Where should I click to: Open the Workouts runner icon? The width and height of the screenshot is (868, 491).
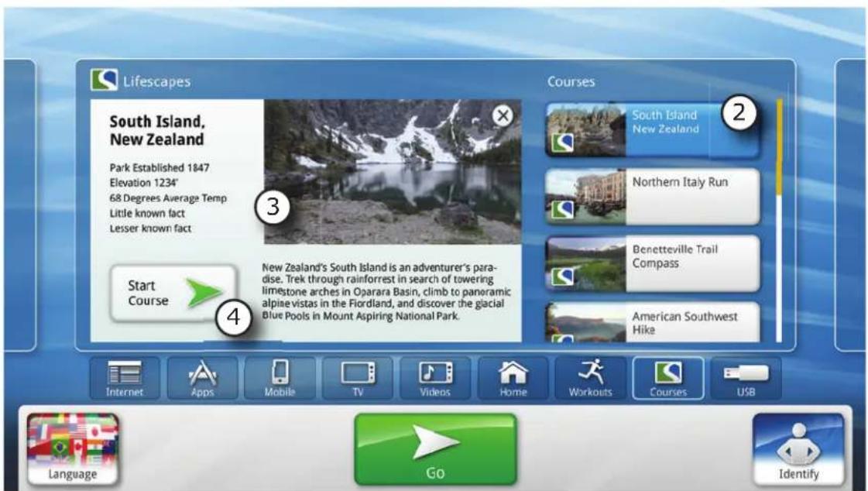pos(591,379)
